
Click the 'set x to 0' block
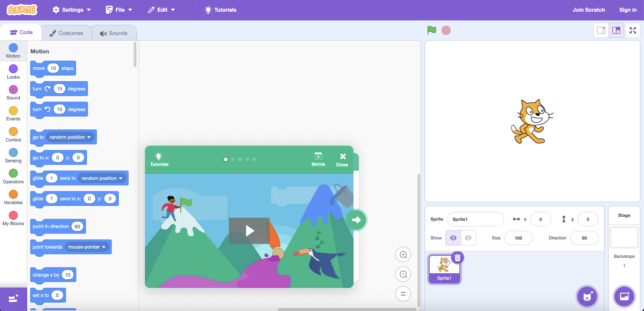[48, 295]
